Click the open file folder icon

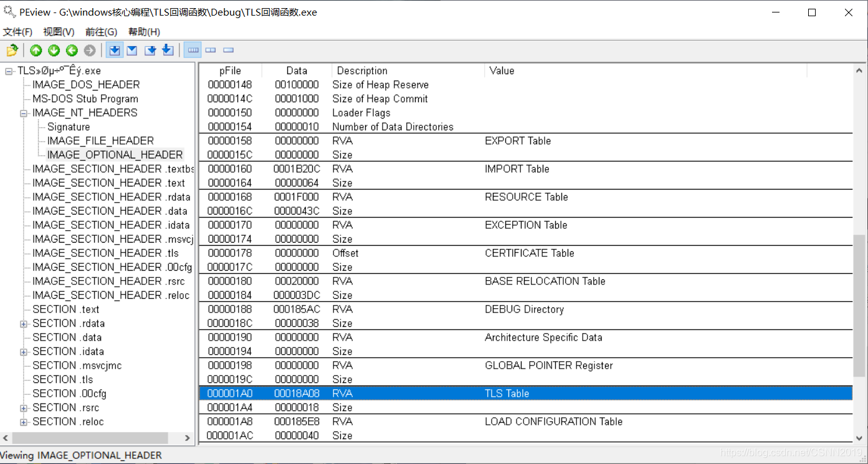pyautogui.click(x=12, y=51)
